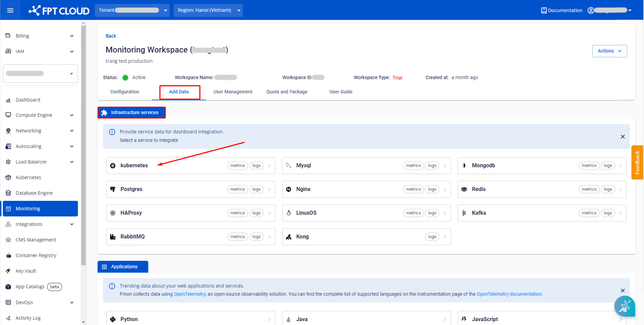The image size is (644, 325).
Task: Switch to the Configuration tab
Action: click(x=124, y=92)
